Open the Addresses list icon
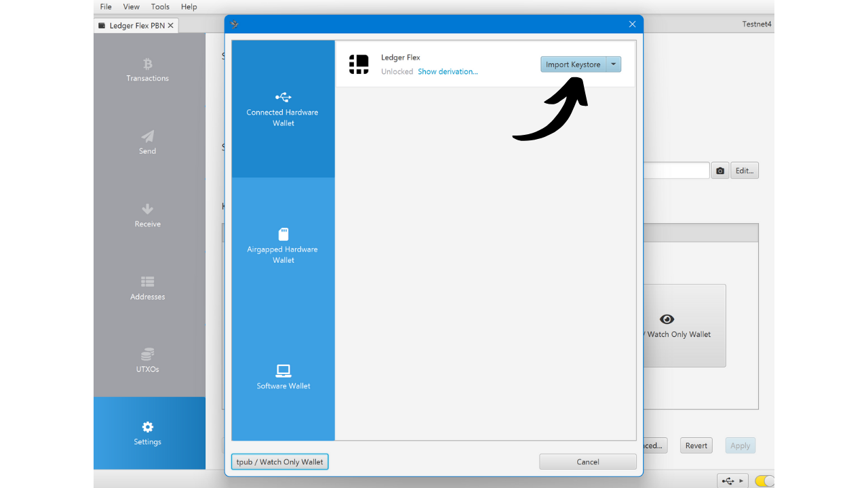The image size is (868, 488). [147, 281]
